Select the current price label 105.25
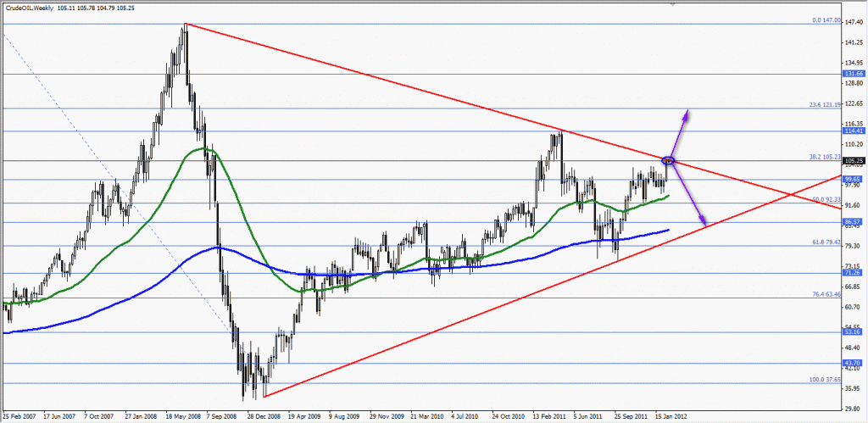Image resolution: width=868 pixels, height=423 pixels. 853,160
